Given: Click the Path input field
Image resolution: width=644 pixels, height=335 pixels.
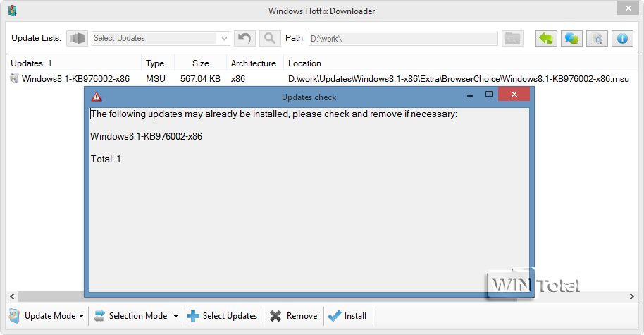Looking at the screenshot, I should 403,39.
